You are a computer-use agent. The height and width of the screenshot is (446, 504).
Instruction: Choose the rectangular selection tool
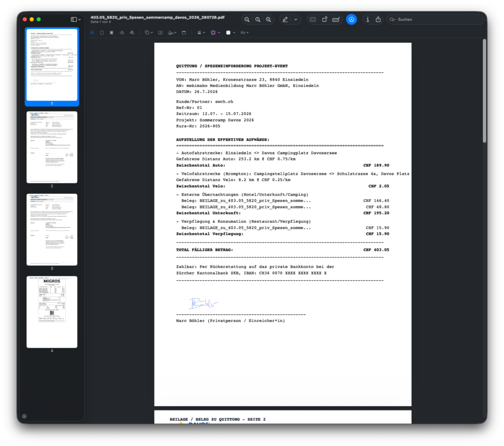(x=102, y=32)
